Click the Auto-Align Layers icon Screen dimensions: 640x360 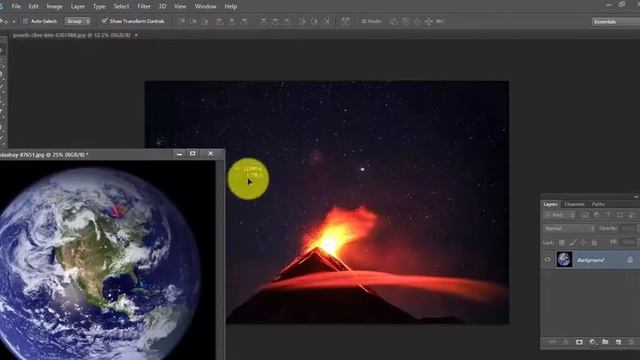[x=345, y=21]
